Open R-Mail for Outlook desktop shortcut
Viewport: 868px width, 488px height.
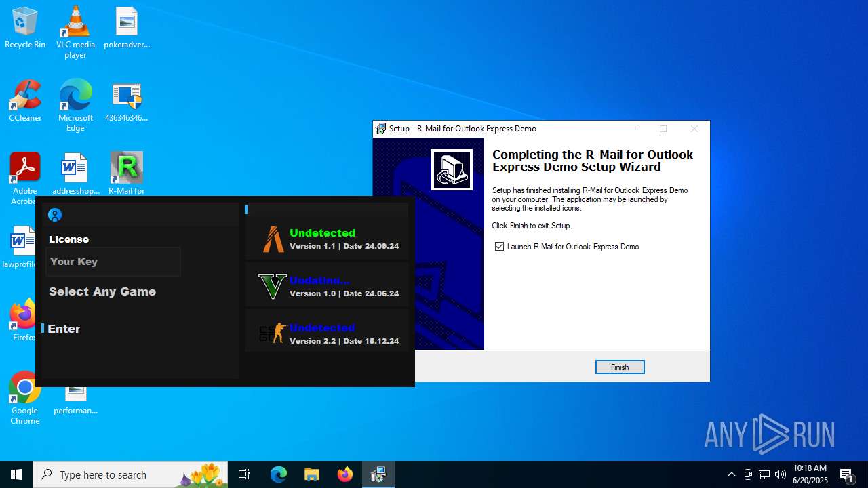(x=127, y=174)
